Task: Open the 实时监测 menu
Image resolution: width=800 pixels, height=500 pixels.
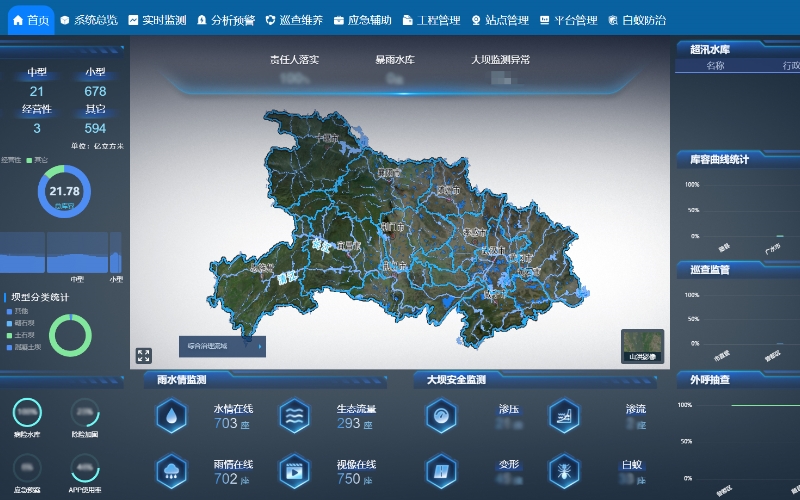Action: pos(157,19)
